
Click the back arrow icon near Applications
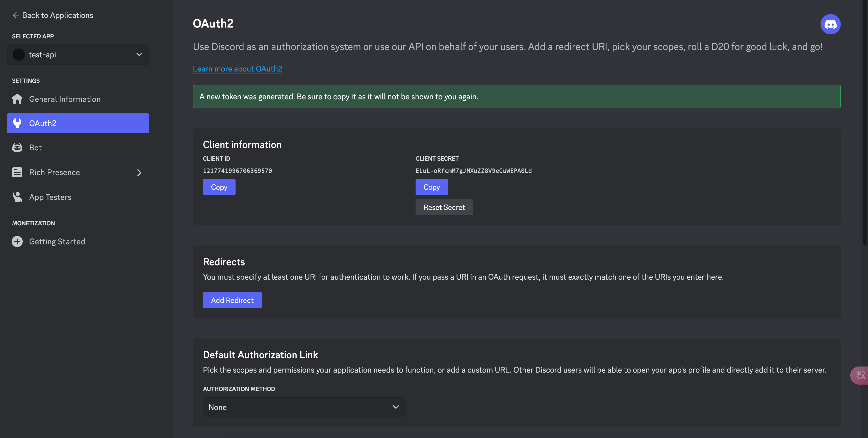tap(15, 15)
